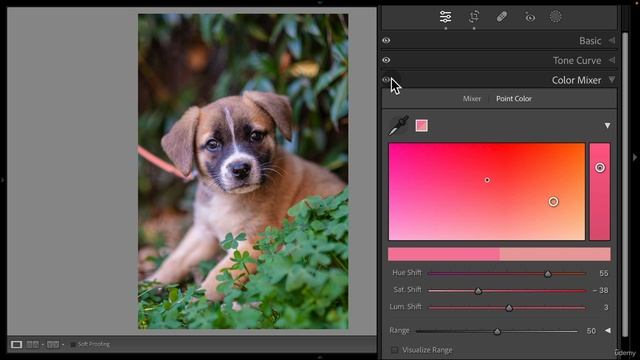Click the Hue Shift value 55
This screenshot has height=360, width=640.
[x=604, y=273]
